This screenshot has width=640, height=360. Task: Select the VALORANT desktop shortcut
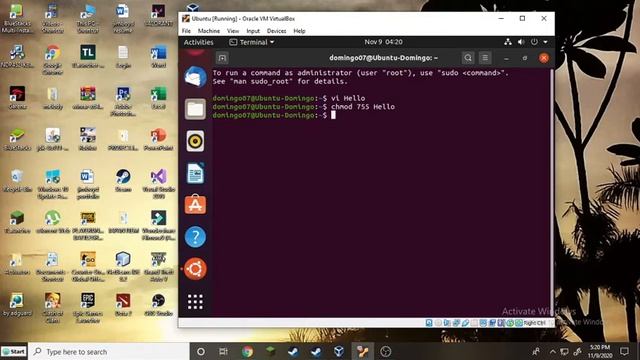(x=158, y=16)
